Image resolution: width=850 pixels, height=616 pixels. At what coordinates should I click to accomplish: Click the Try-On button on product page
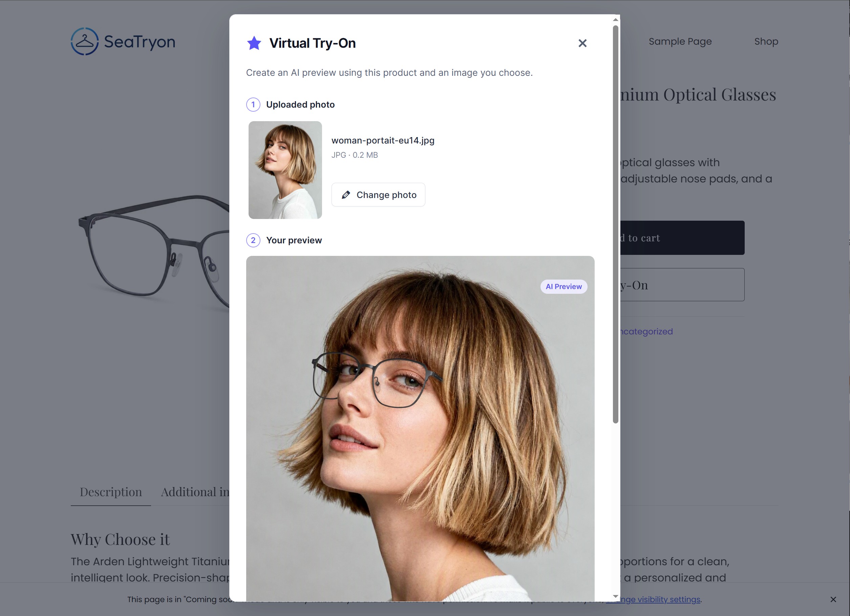[682, 285]
